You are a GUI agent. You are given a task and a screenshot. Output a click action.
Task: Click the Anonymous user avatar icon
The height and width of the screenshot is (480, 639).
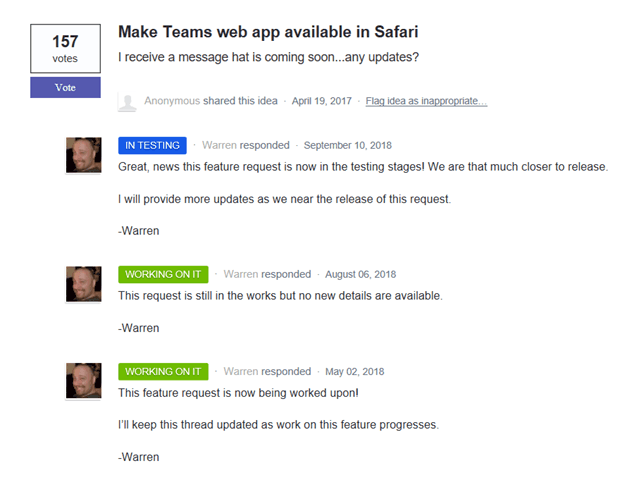[x=127, y=101]
